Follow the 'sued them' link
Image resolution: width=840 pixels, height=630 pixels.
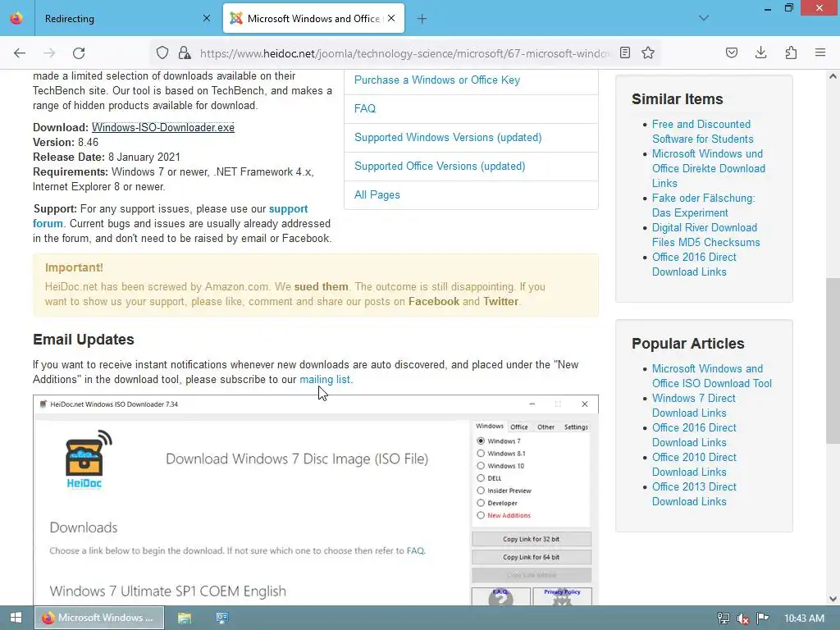(x=321, y=286)
